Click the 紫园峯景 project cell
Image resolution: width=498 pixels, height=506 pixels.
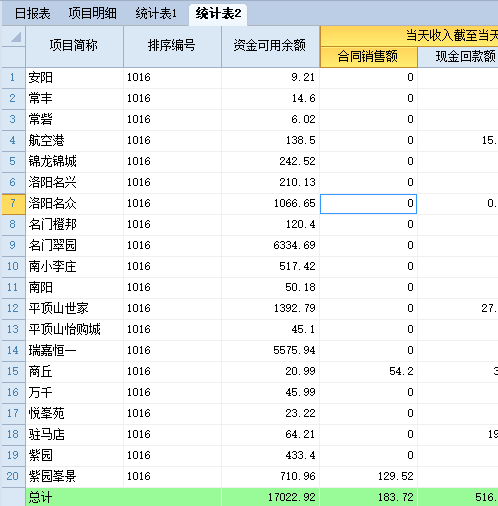(x=74, y=477)
